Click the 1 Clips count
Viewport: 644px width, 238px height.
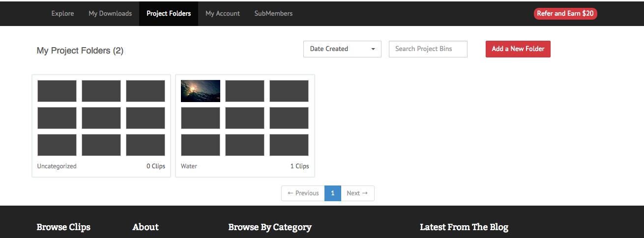(x=299, y=166)
